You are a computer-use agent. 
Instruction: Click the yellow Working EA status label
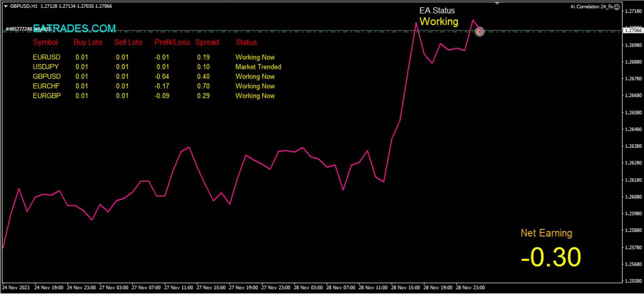(439, 22)
